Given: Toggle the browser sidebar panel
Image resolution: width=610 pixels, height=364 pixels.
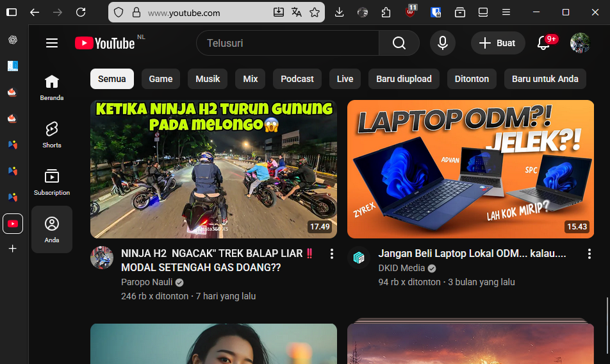Looking at the screenshot, I should tap(12, 12).
